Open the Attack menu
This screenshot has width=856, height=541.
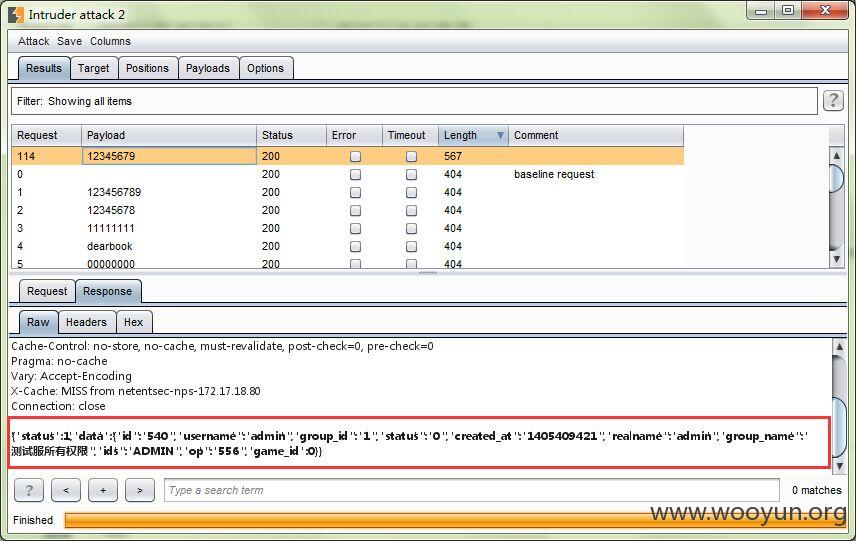pos(33,41)
